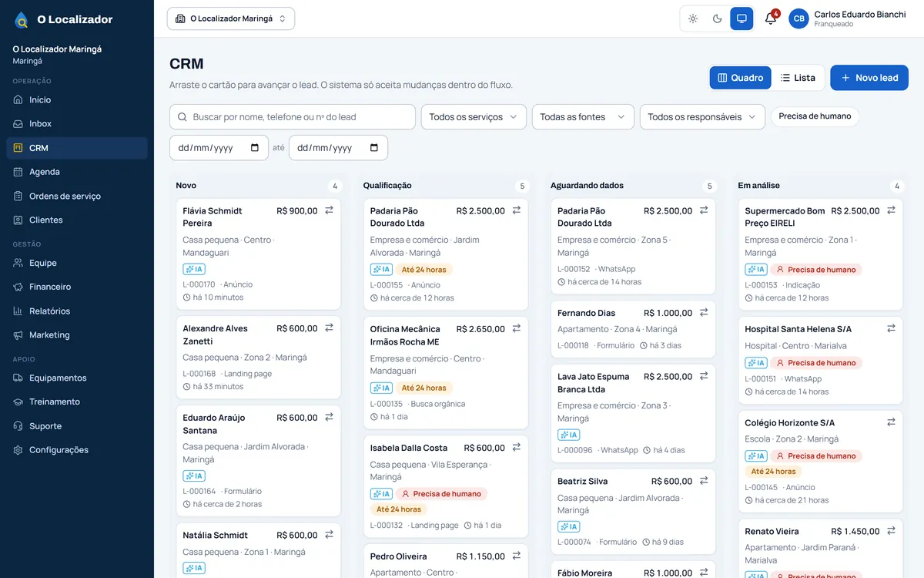Screen dimensions: 924x578
Task: Click IA badge on Beatriz Silva card
Action: click(x=569, y=526)
